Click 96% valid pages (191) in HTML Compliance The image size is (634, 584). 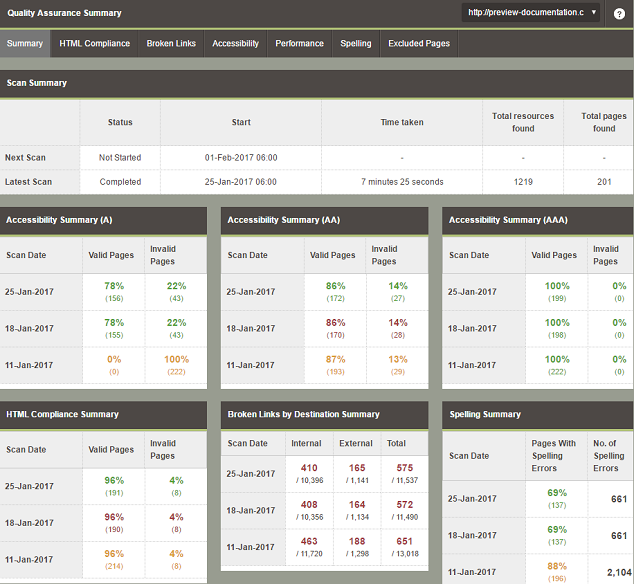click(114, 486)
